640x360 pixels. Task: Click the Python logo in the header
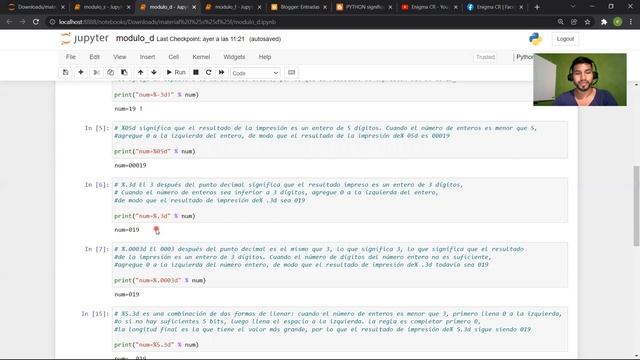click(535, 39)
